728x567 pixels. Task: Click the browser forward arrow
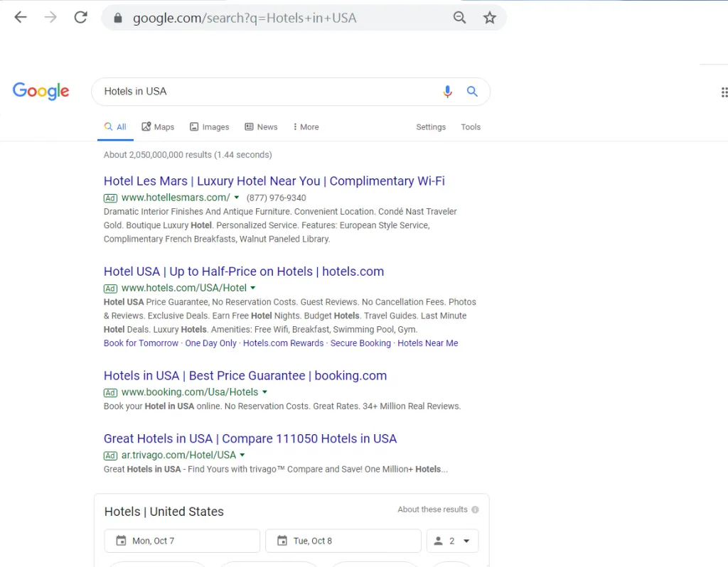50,18
